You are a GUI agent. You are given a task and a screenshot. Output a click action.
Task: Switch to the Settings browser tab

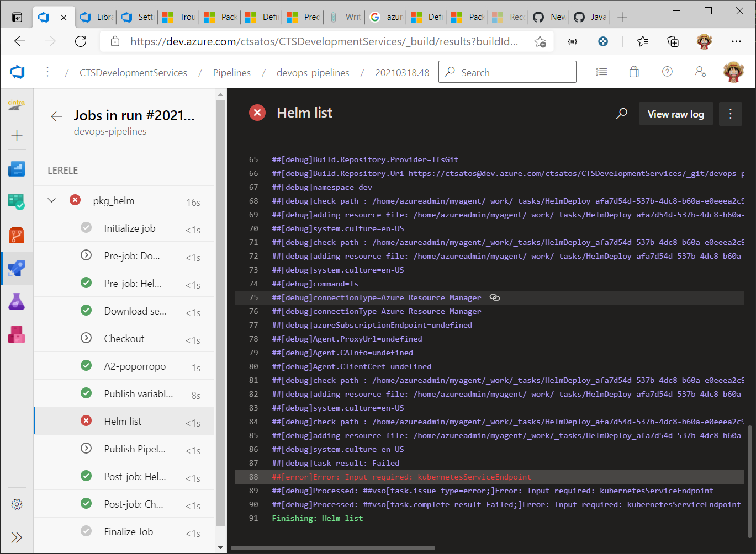(x=137, y=17)
